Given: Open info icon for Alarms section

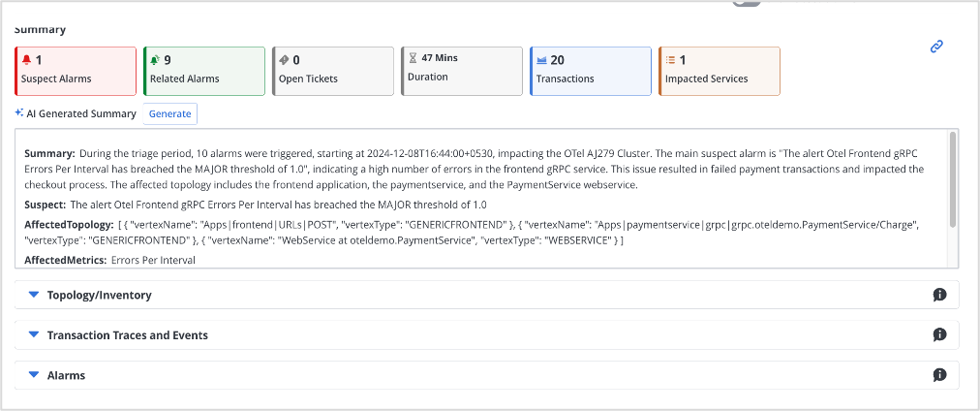Looking at the screenshot, I should [938, 375].
